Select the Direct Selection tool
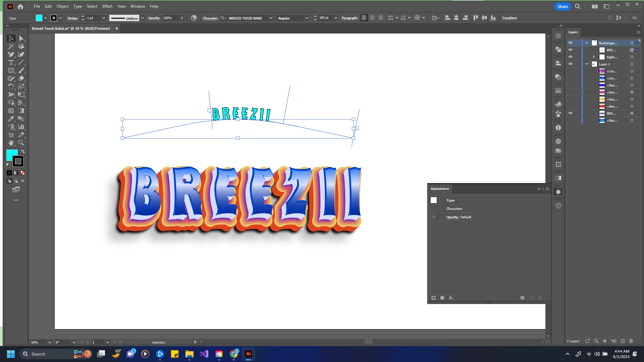Image resolution: width=644 pixels, height=362 pixels. (x=21, y=39)
